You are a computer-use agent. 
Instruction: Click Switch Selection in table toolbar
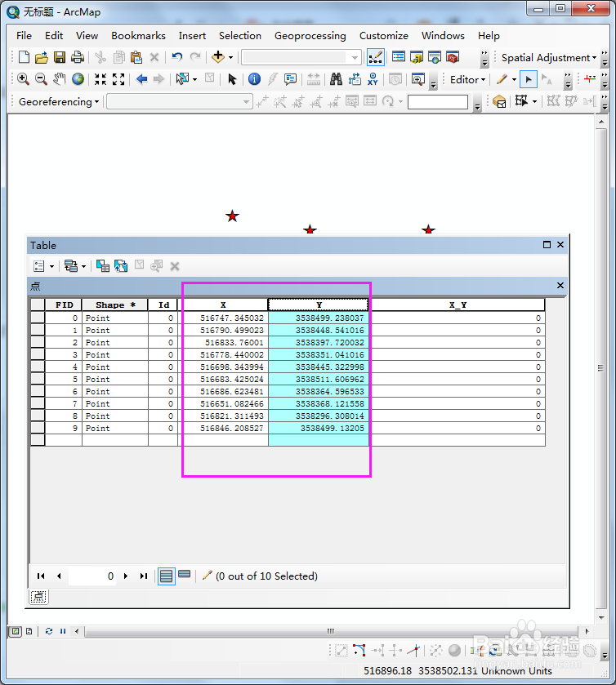pos(121,265)
